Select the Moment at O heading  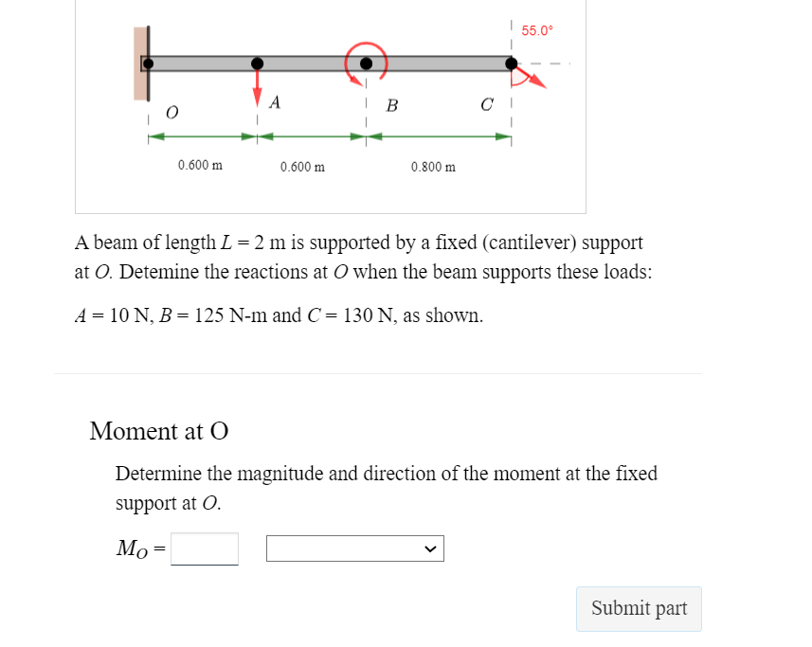pos(157,431)
